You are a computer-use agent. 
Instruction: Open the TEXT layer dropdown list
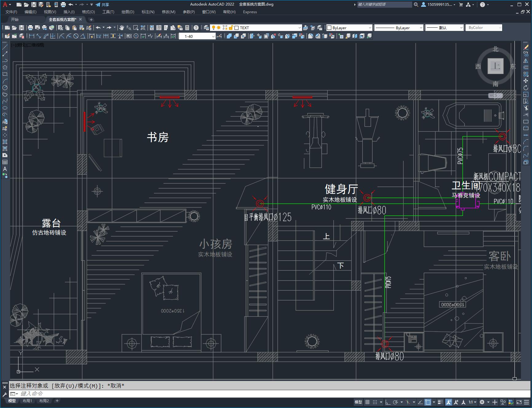pos(300,28)
